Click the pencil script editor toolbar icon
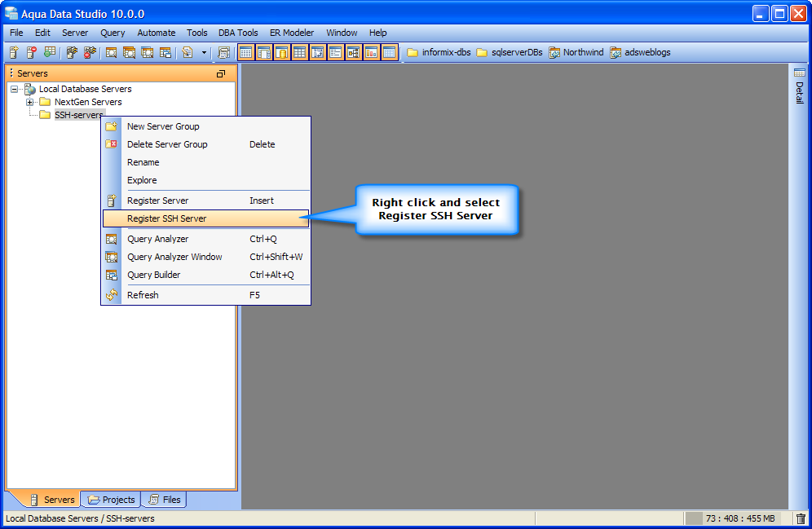Image resolution: width=812 pixels, height=529 pixels. 188,52
